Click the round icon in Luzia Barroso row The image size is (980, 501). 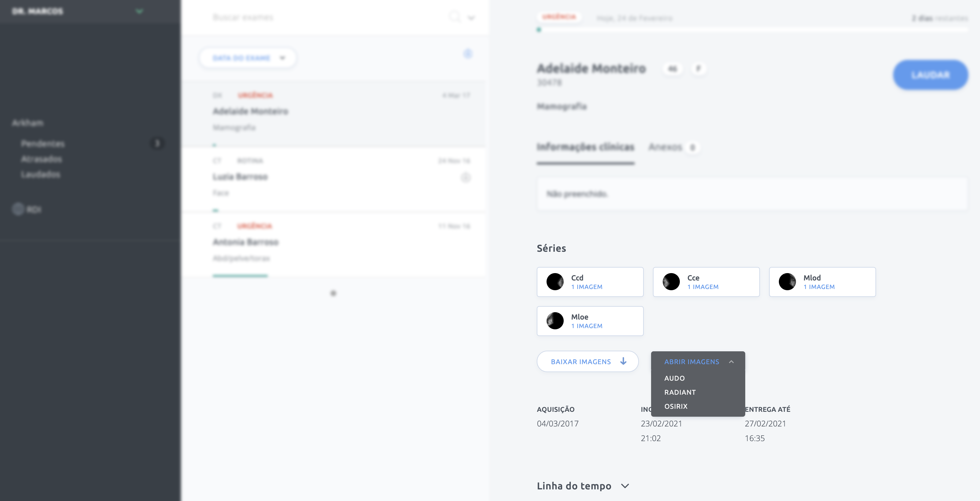(466, 177)
